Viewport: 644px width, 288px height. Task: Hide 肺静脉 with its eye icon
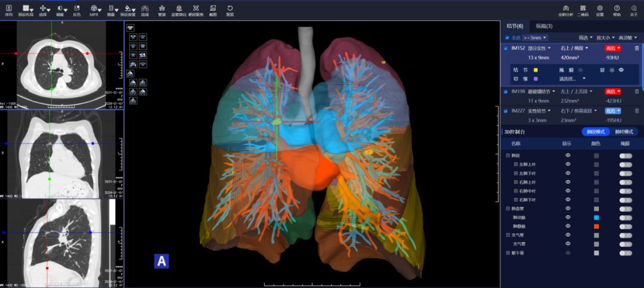[568, 226]
